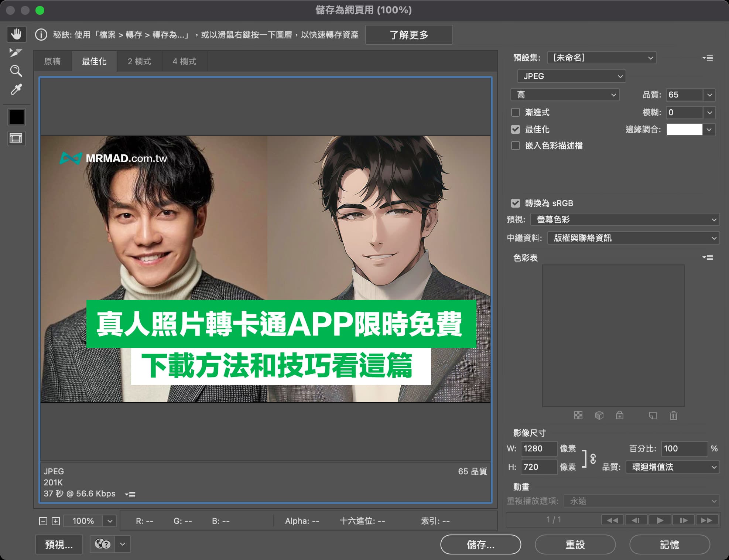The image size is (729, 560).
Task: Open 中繼資料 metadata dropdown
Action: click(634, 238)
